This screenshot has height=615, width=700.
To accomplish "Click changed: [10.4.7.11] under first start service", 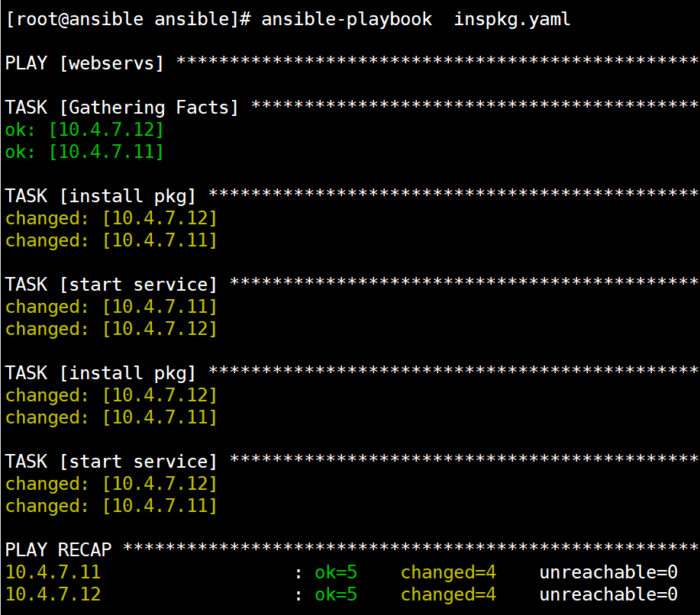I will pos(111,307).
